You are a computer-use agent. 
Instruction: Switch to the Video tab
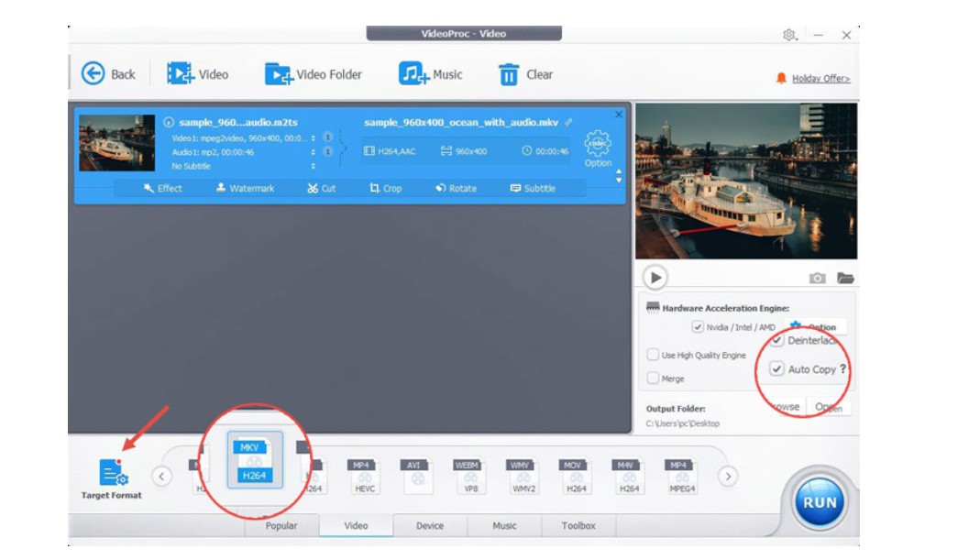pos(356,525)
